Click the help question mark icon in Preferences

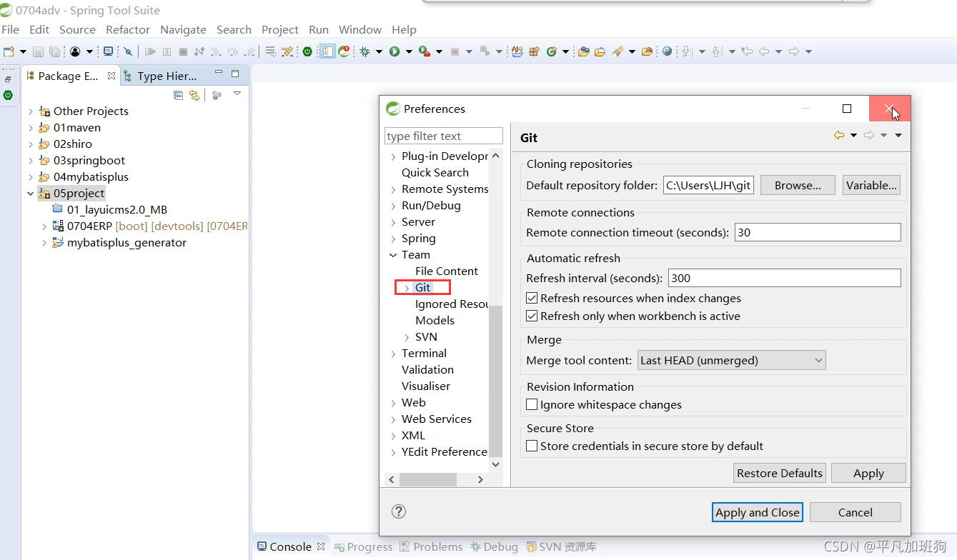[x=400, y=511]
